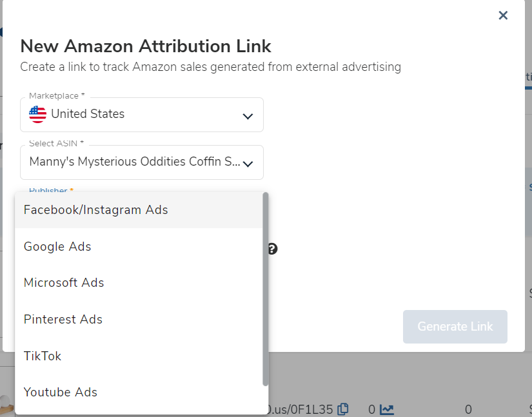Open the Select ASIN field showing Manny's Mysterious Oddities
The height and width of the screenshot is (417, 532).
134,162
